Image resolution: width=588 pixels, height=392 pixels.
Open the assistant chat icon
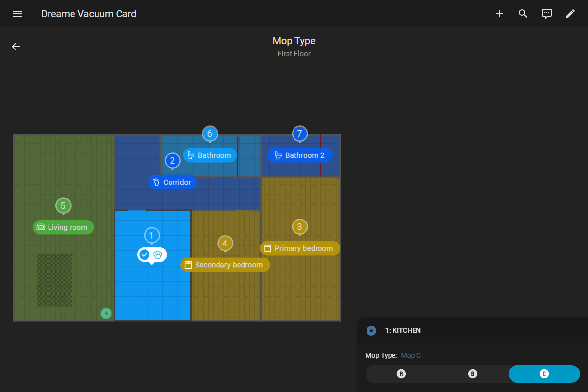547,14
